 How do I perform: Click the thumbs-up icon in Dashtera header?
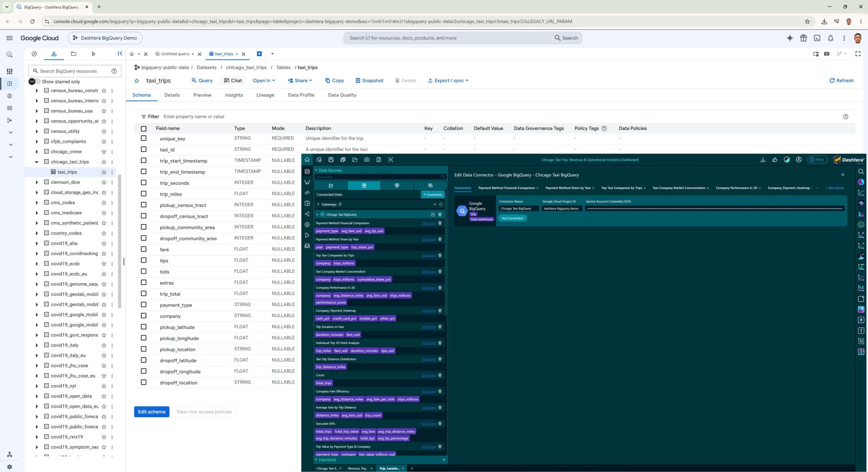pos(775,160)
